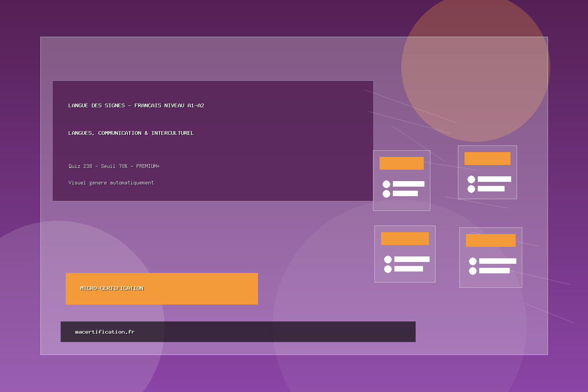588x392 pixels.
Task: Click first white answer bar in lower-right card
Action: (x=498, y=261)
